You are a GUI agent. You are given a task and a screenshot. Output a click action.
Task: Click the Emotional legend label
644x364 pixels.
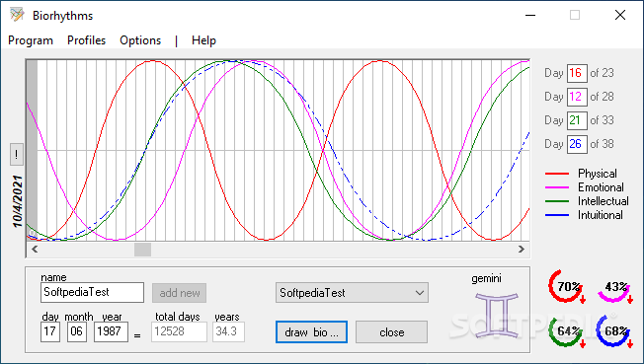pos(601,187)
